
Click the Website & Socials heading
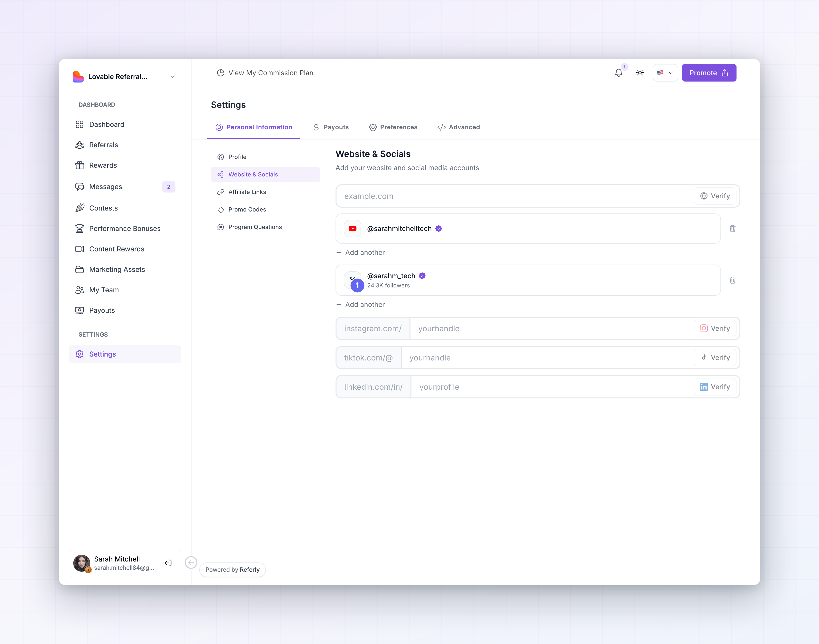tap(373, 154)
